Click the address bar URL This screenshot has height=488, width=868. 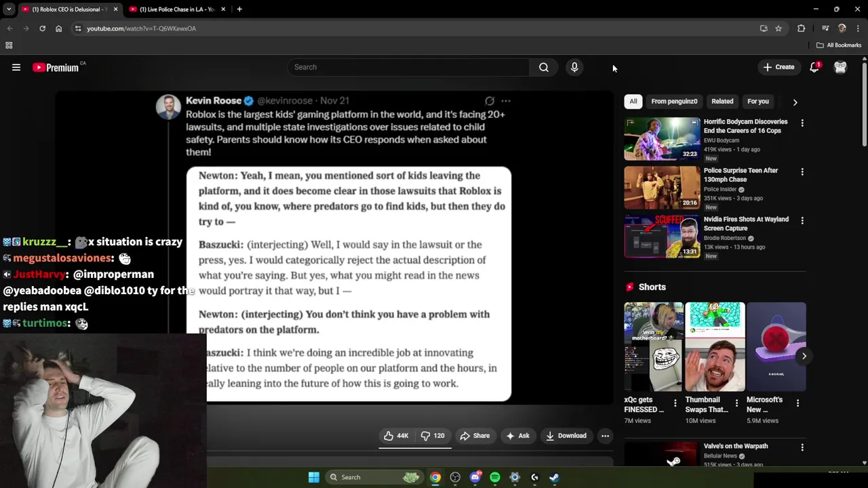pyautogui.click(x=142, y=28)
